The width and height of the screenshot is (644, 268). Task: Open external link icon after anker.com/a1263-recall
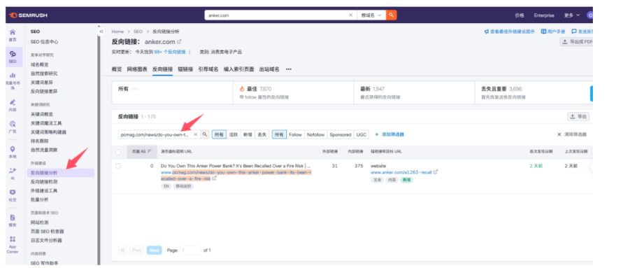(x=436, y=172)
